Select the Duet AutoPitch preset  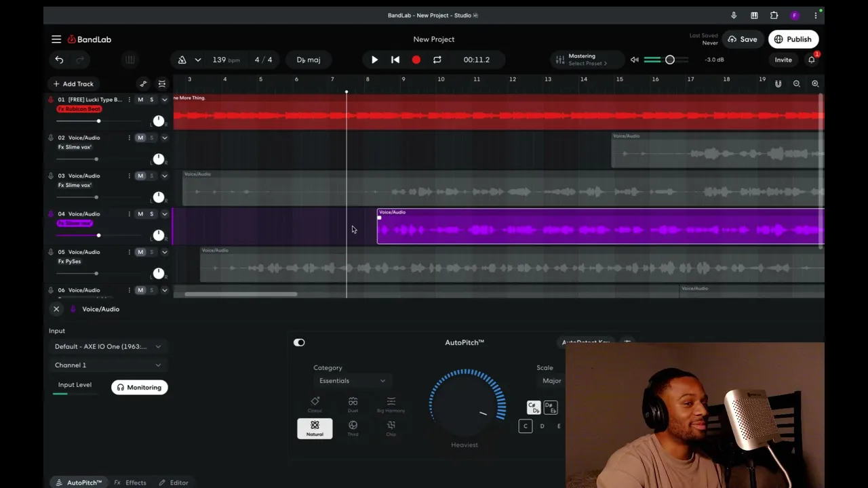tap(353, 405)
